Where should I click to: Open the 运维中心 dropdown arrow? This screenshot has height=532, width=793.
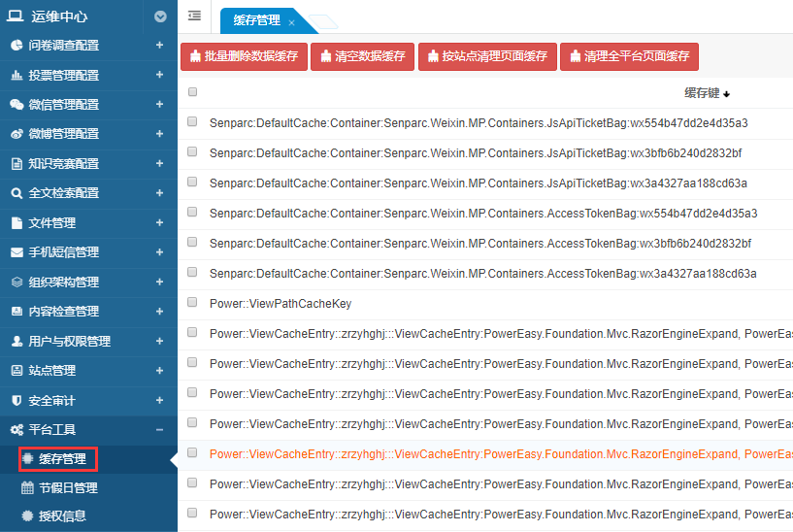160,17
